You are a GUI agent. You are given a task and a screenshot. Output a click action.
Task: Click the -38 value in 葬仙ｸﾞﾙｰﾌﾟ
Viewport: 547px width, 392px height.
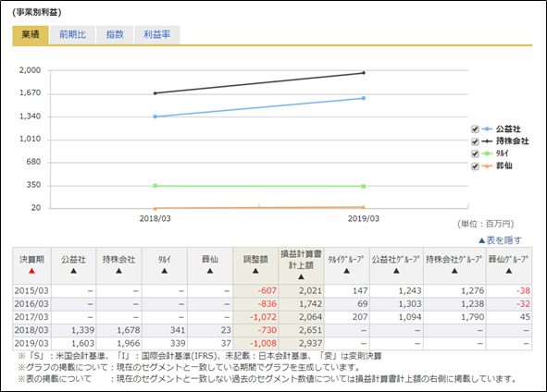pyautogui.click(x=524, y=290)
